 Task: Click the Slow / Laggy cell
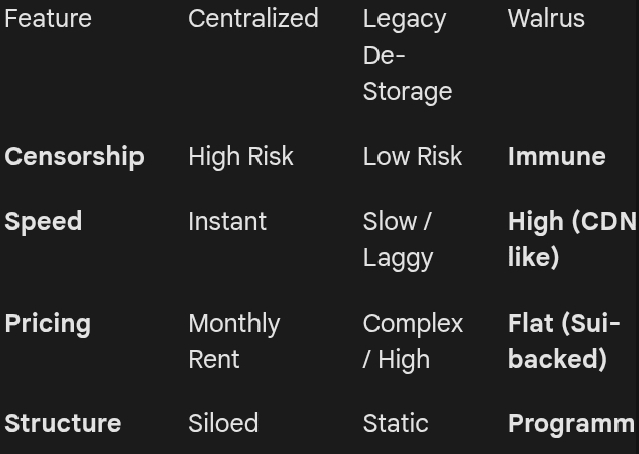398,239
